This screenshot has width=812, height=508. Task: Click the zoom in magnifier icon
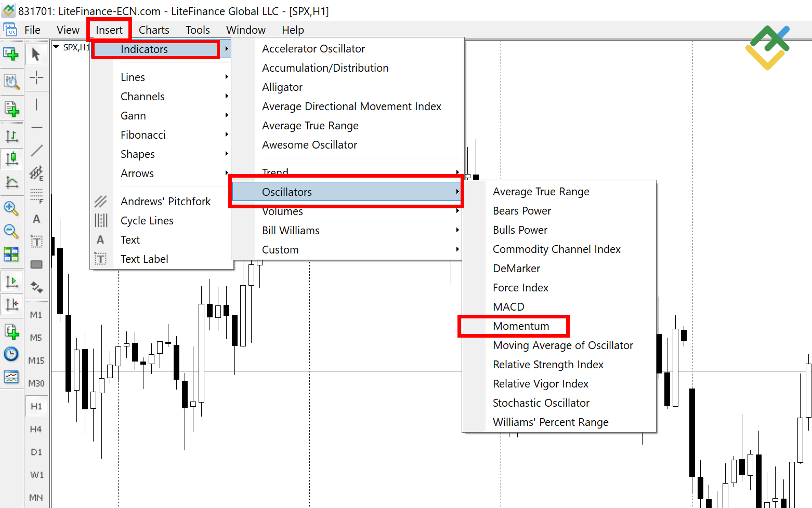tap(11, 208)
